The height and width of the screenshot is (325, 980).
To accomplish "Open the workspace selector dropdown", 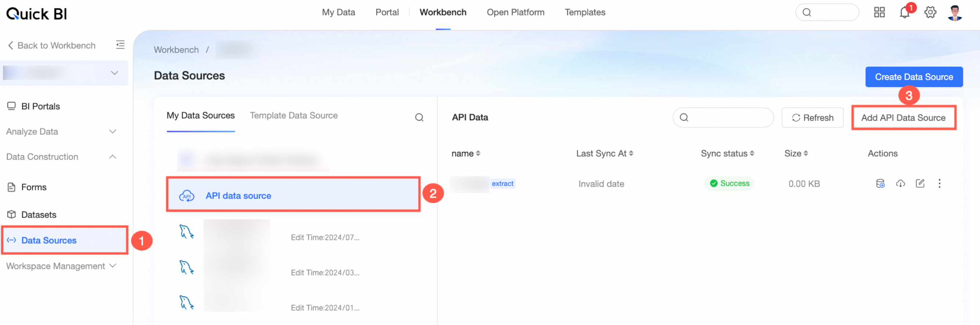I will [x=64, y=73].
